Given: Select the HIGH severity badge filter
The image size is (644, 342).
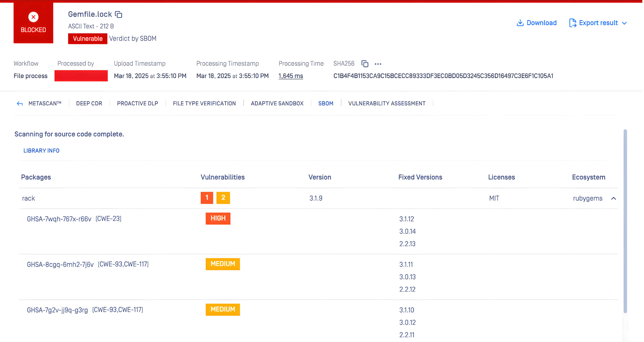Looking at the screenshot, I should pos(218,218).
